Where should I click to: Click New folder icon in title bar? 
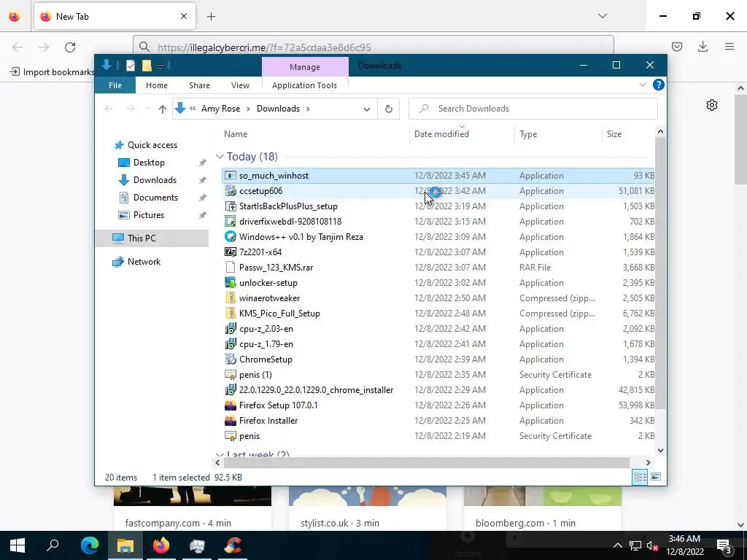click(x=147, y=66)
